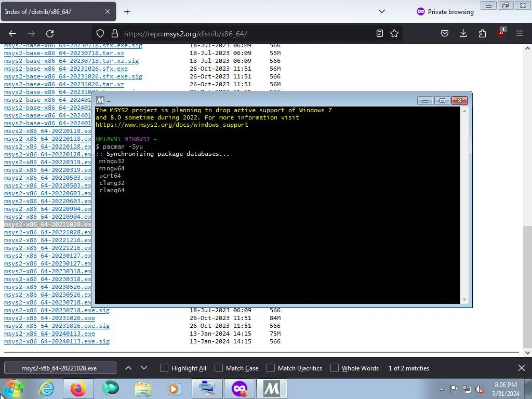Go back with the browser back arrow

(12, 34)
